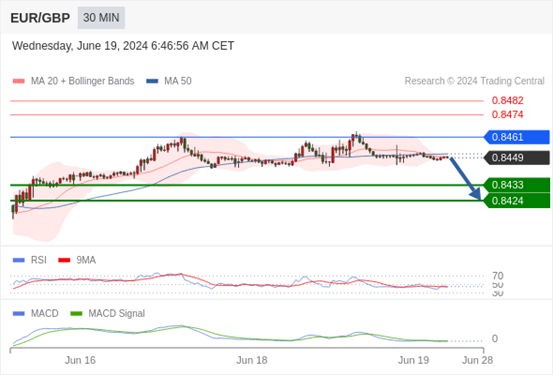Select the 0.8424 green support label
Image resolution: width=553 pixels, height=375 pixels.
tap(517, 201)
